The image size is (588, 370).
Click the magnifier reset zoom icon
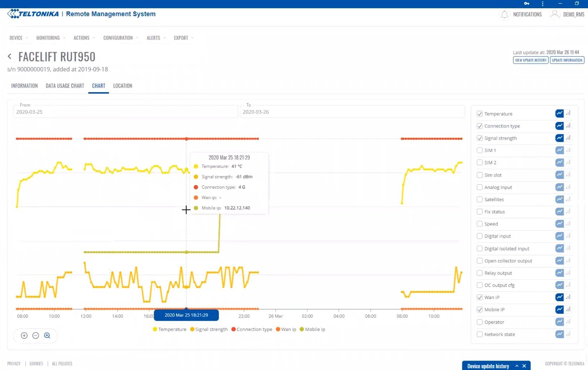(x=47, y=335)
